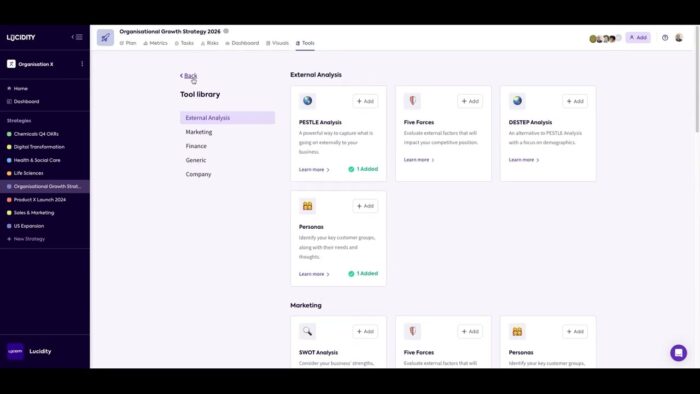Switch to the Metrics tab

coord(155,43)
